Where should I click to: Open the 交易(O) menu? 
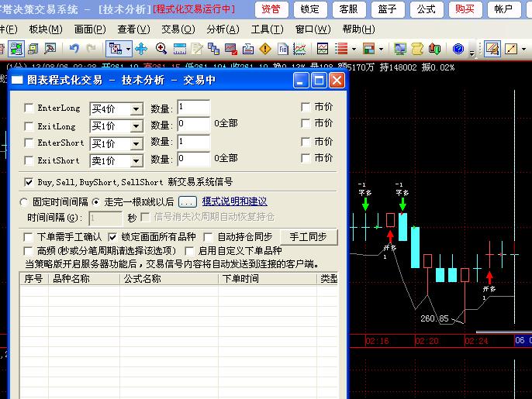pos(178,29)
